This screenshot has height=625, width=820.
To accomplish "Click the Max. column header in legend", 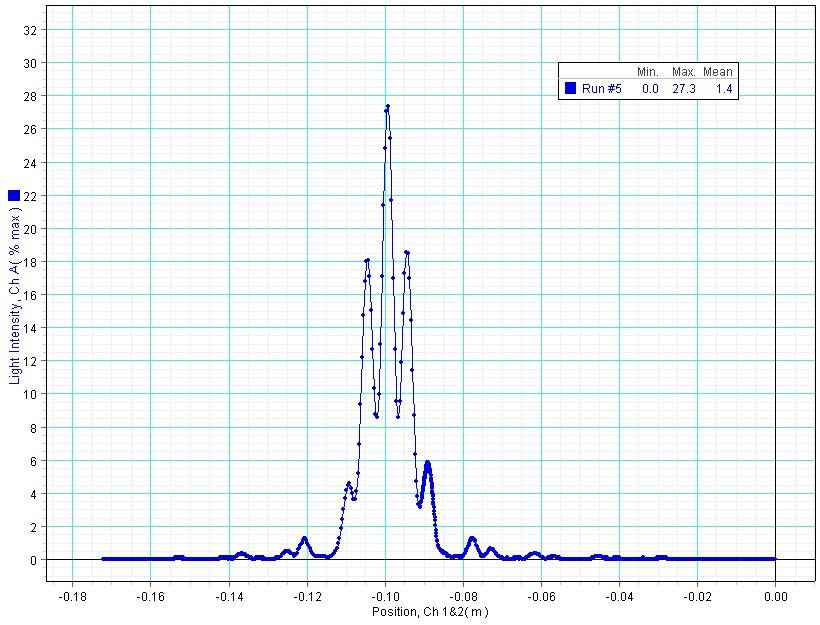I will click(684, 72).
